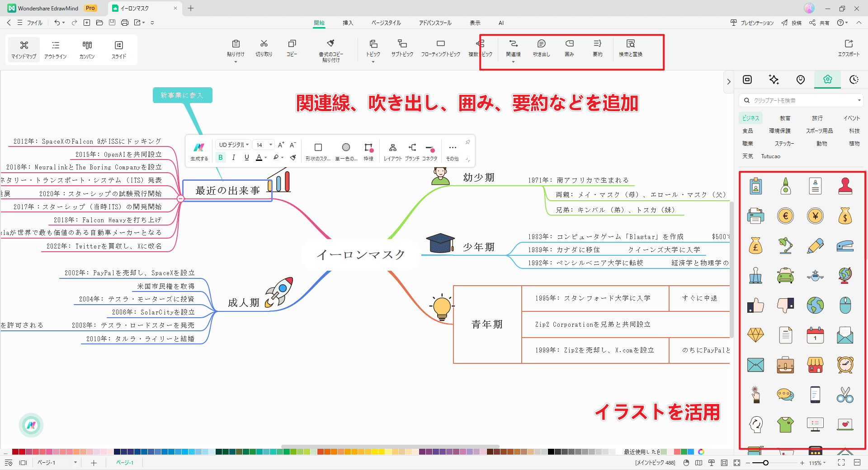Open the AI ribbon tab

tap(501, 23)
